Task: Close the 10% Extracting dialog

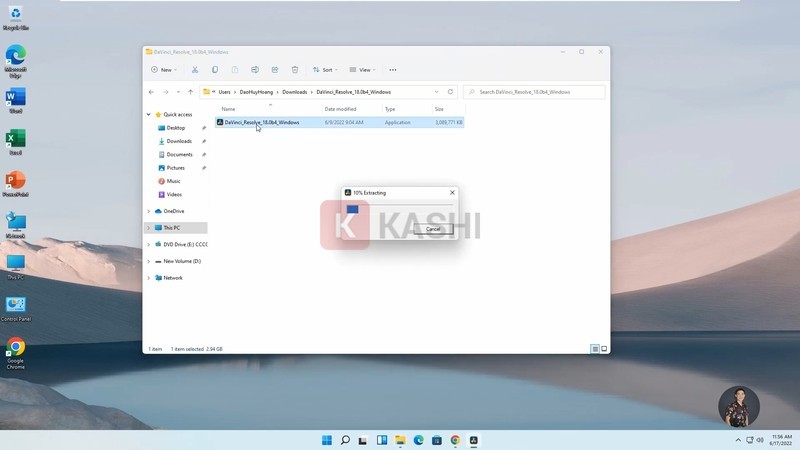Action: click(x=452, y=193)
